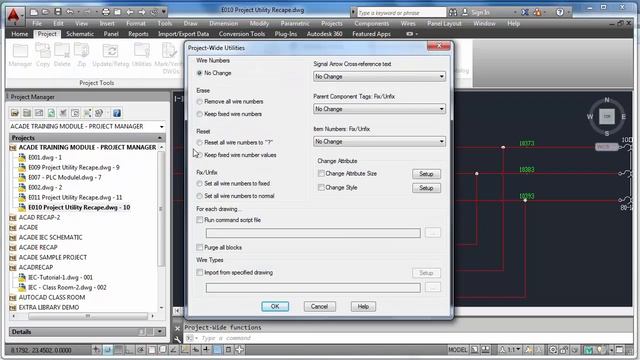Screen dimensions: 640x360
Task: Go to next project drawing arrow
Action: pos(142,12)
